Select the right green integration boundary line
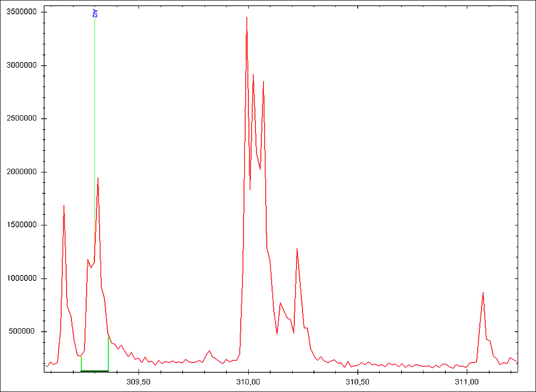 click(x=109, y=353)
